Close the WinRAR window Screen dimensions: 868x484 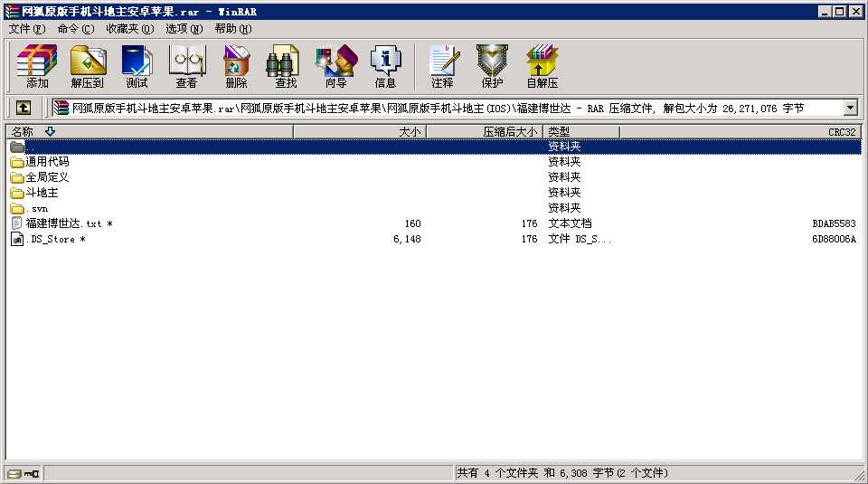[856, 11]
